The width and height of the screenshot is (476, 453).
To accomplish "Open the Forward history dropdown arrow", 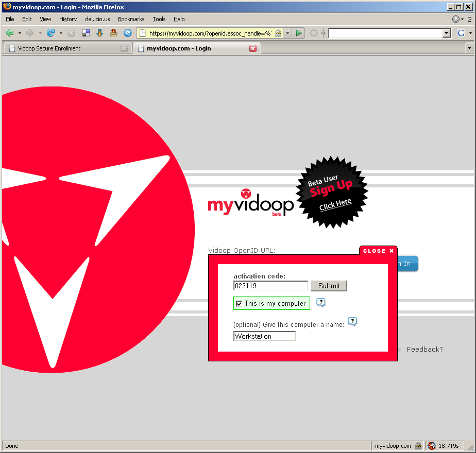I will point(40,33).
